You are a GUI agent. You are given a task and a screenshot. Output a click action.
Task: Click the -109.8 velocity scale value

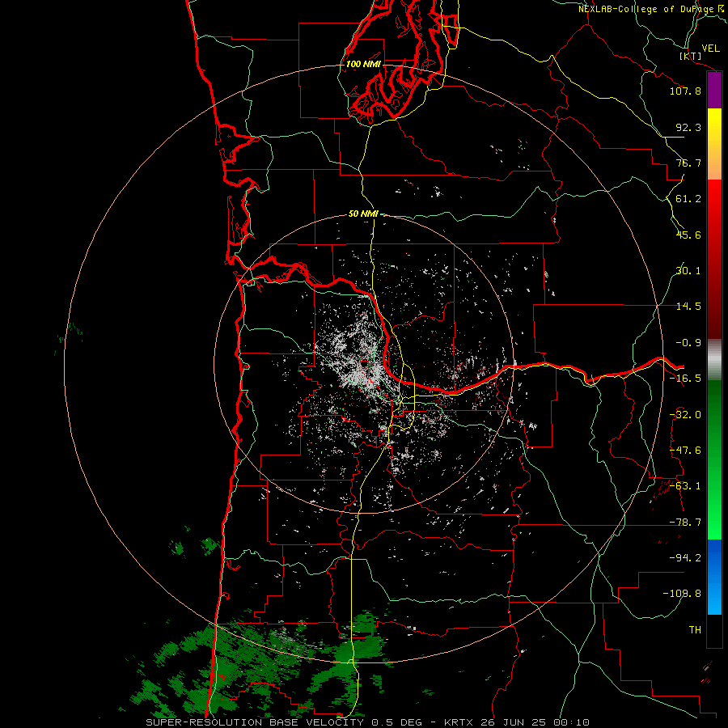coord(682,594)
